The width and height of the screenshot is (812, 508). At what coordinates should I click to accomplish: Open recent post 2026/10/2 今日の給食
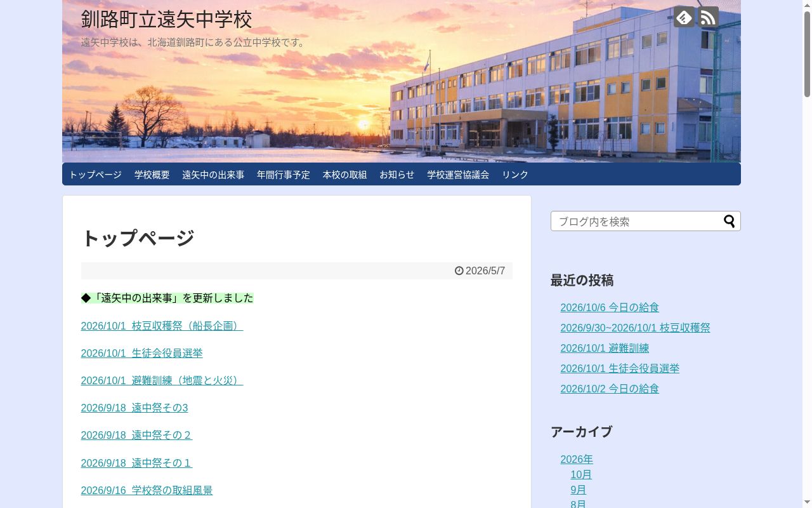[x=610, y=389]
